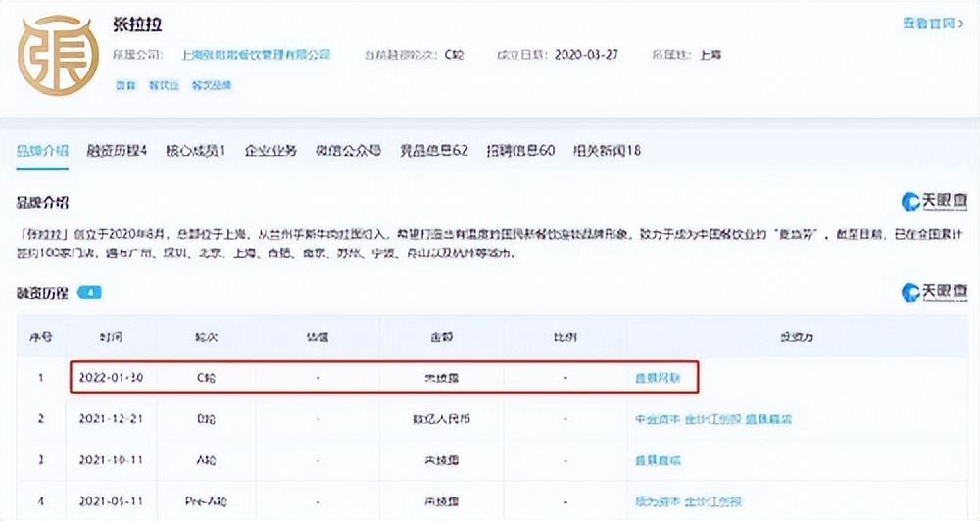Open the 查看官网 link

(x=933, y=24)
